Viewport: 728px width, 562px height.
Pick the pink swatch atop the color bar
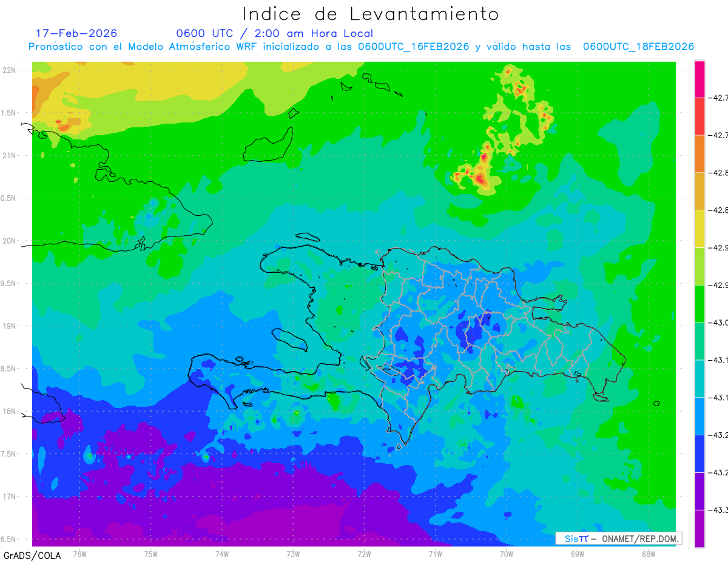(x=699, y=79)
